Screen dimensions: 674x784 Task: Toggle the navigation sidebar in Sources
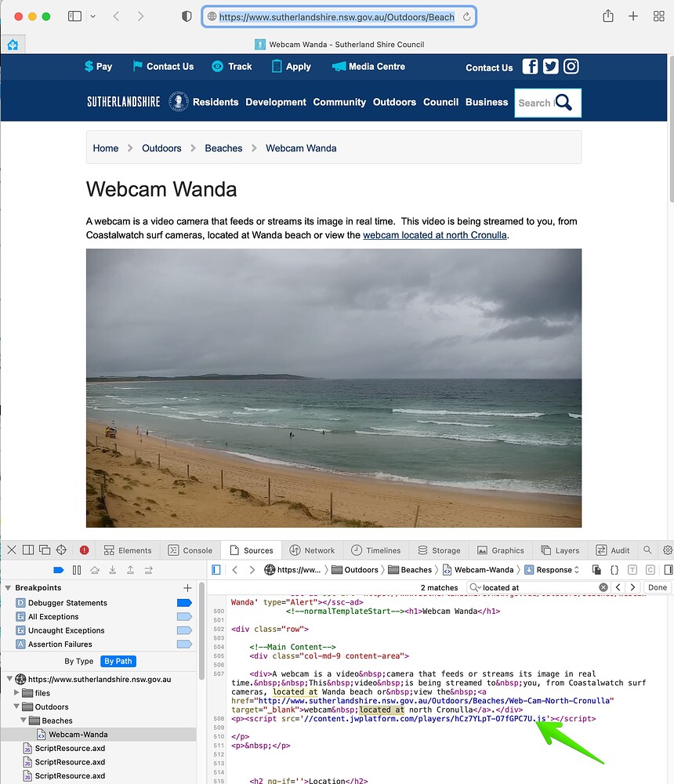216,570
